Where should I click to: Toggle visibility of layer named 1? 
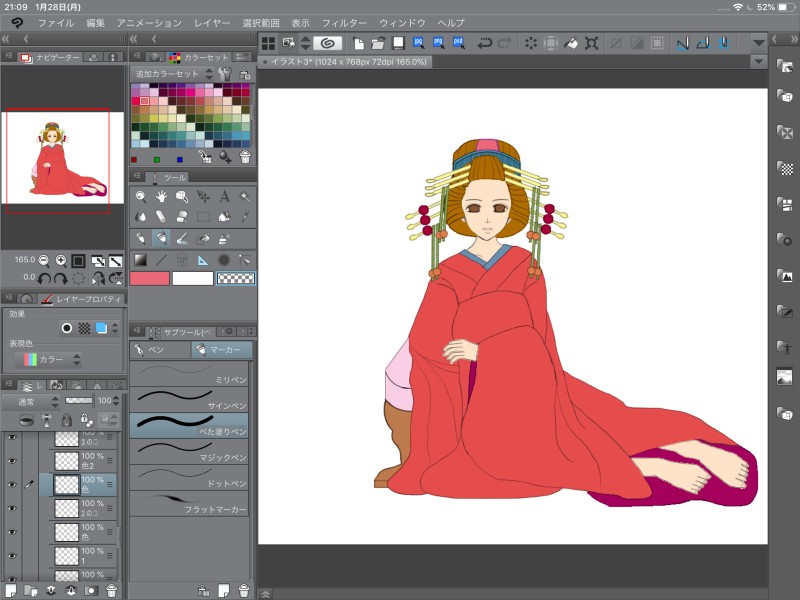(x=12, y=556)
